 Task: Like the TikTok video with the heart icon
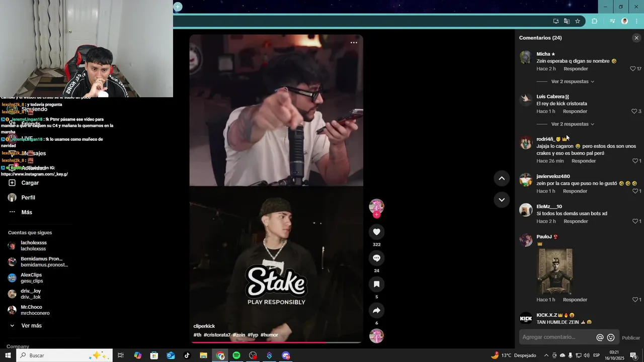point(376,232)
